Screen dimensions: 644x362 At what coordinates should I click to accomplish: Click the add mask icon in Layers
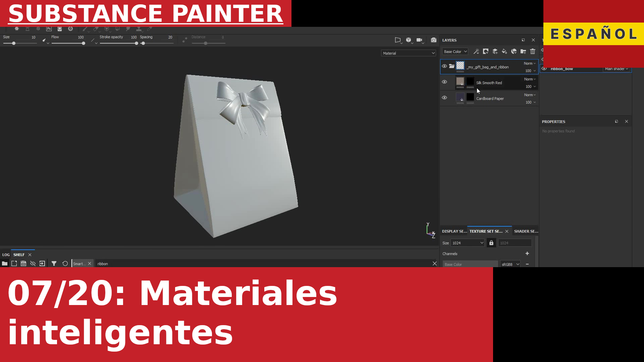click(x=485, y=51)
